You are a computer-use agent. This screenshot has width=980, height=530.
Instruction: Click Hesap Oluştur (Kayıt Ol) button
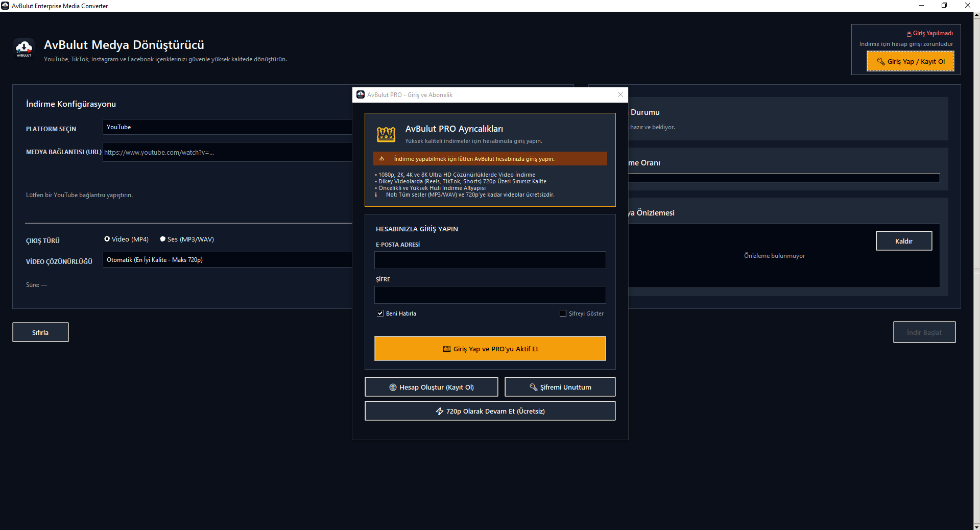(x=432, y=387)
